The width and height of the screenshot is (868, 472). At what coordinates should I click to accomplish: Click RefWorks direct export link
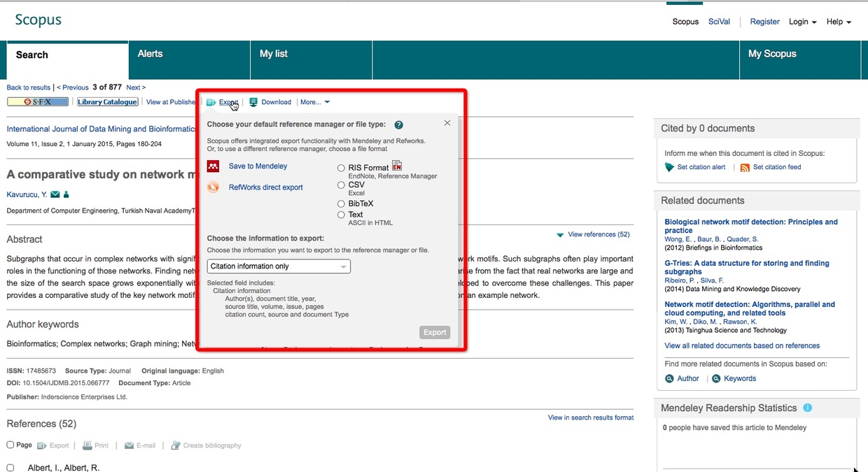coord(266,187)
